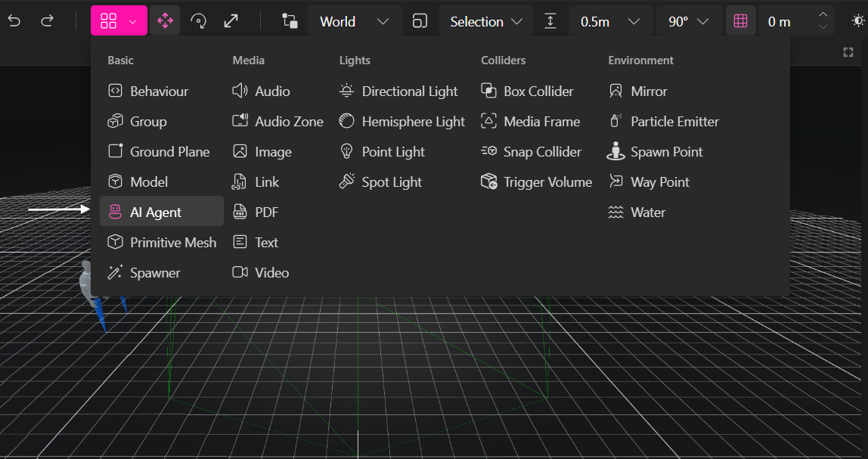This screenshot has width=868, height=459.
Task: Expand the pink add-element chevron
Action: click(133, 22)
